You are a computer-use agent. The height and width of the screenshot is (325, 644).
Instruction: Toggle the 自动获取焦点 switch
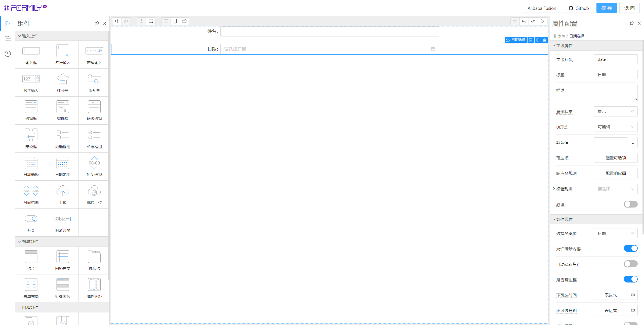click(x=631, y=264)
